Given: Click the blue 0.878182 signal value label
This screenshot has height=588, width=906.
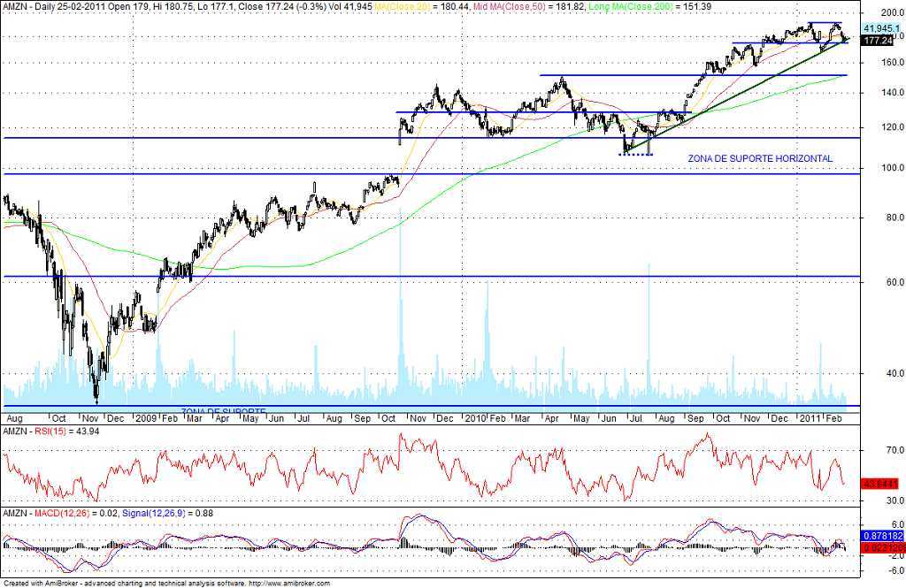Looking at the screenshot, I should [882, 536].
